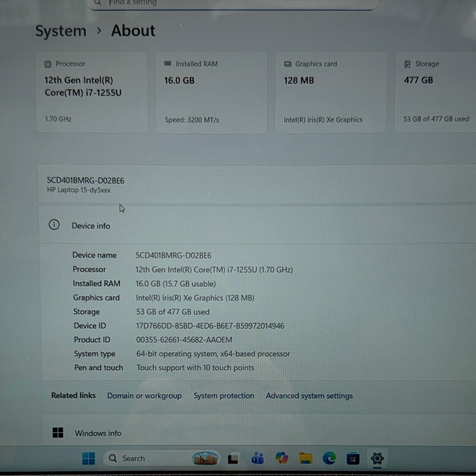The image size is (476, 476).
Task: Open the System protection link
Action: [x=224, y=396]
